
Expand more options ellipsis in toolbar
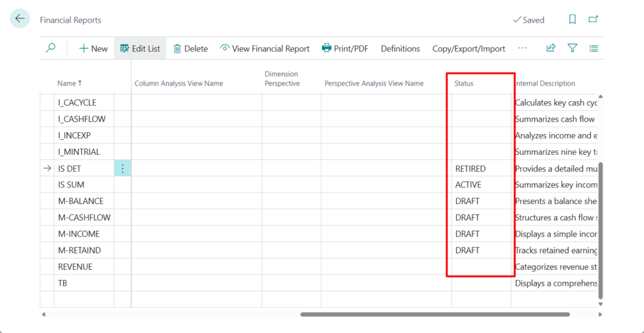[523, 48]
